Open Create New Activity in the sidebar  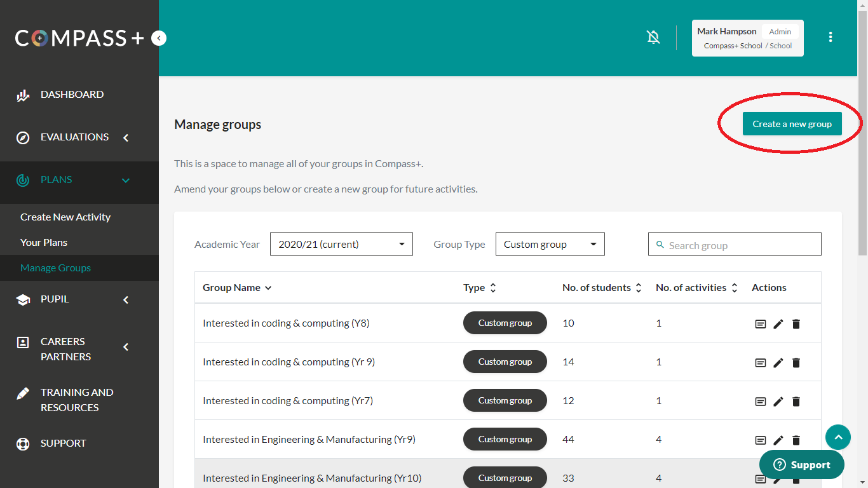point(65,217)
